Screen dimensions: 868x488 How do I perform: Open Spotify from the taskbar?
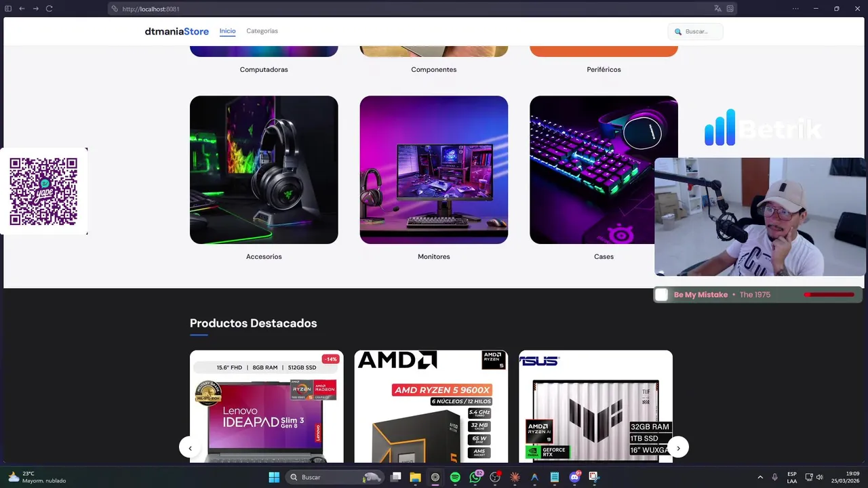(455, 477)
